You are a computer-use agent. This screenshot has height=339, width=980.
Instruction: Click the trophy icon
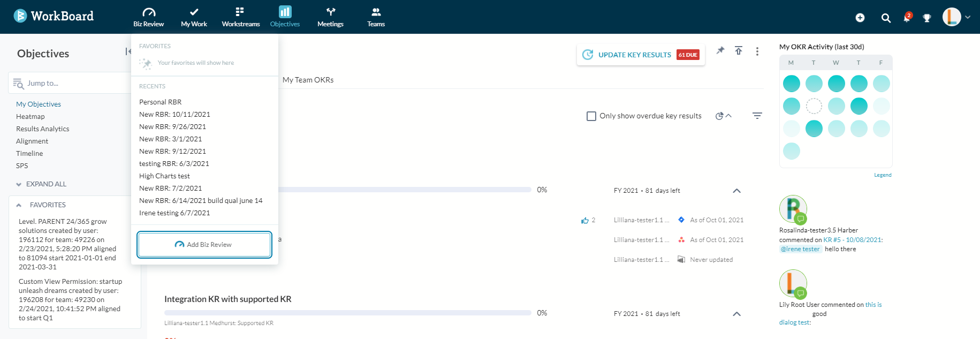pyautogui.click(x=927, y=18)
